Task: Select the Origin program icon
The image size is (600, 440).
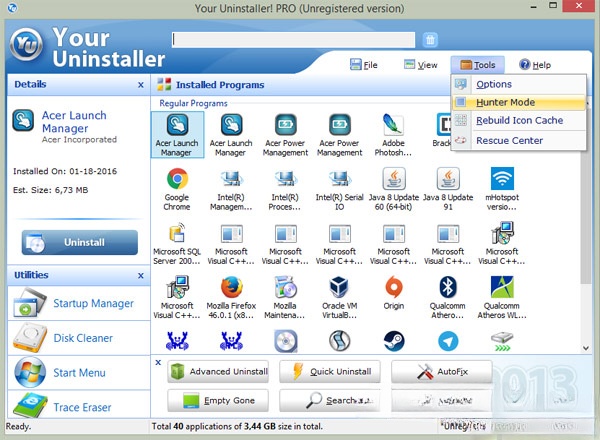Action: click(394, 293)
